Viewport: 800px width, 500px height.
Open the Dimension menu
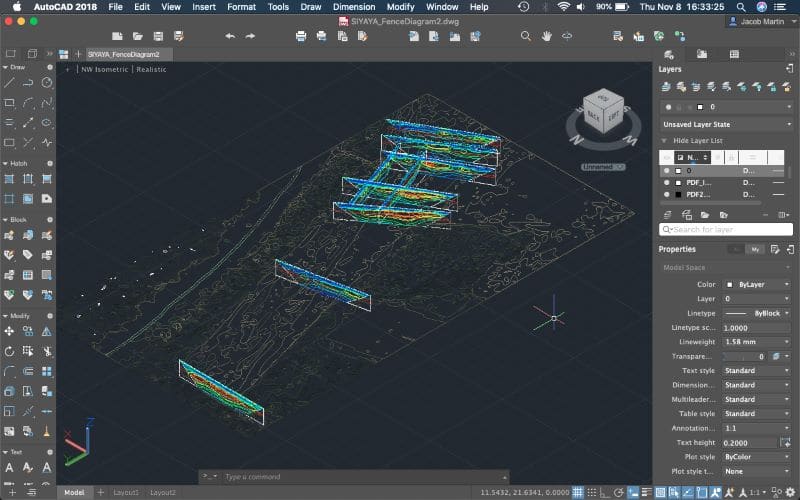click(x=354, y=7)
